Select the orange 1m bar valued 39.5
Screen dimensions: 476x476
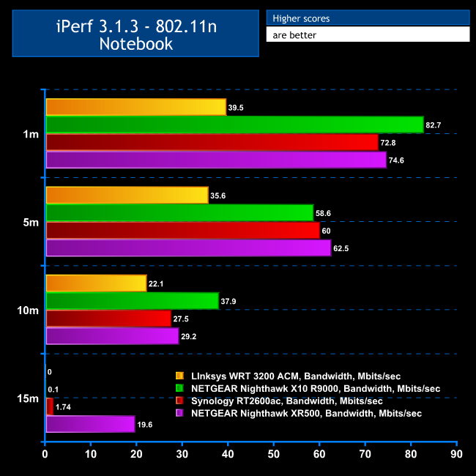pyautogui.click(x=136, y=107)
